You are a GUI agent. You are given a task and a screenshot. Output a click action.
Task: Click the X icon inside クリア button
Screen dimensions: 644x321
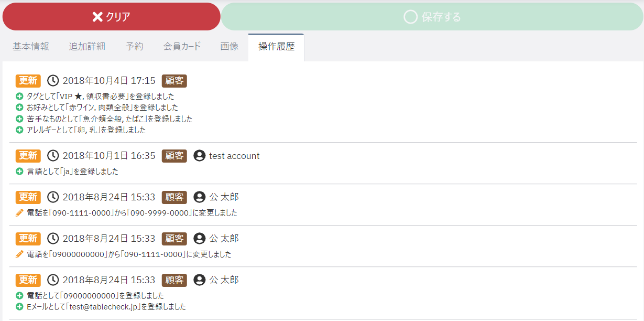click(97, 17)
